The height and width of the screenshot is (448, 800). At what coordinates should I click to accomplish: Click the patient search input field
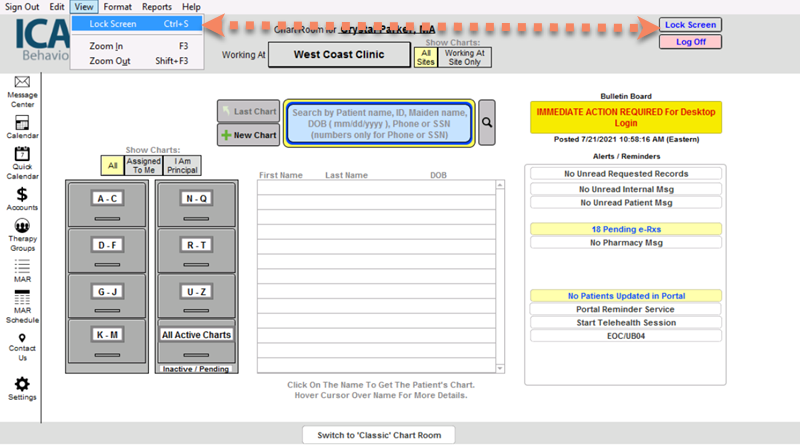point(379,123)
